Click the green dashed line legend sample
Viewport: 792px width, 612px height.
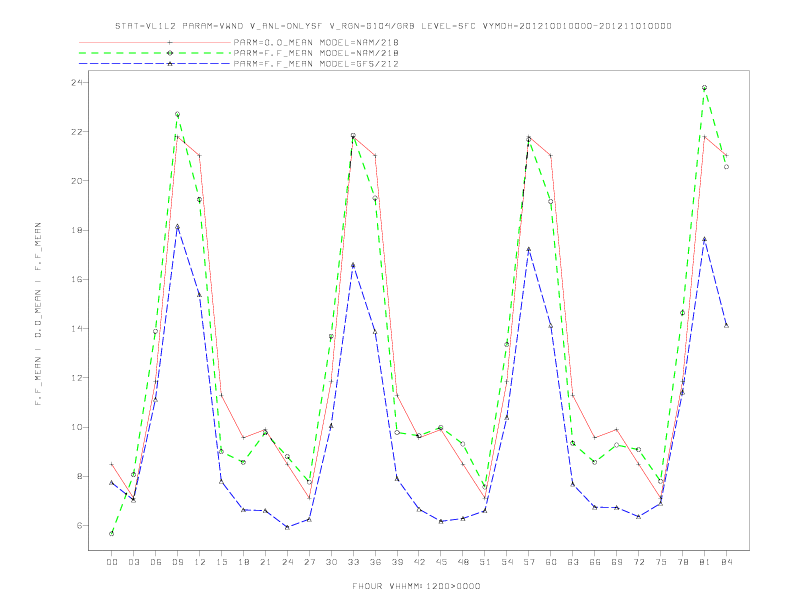click(x=155, y=53)
